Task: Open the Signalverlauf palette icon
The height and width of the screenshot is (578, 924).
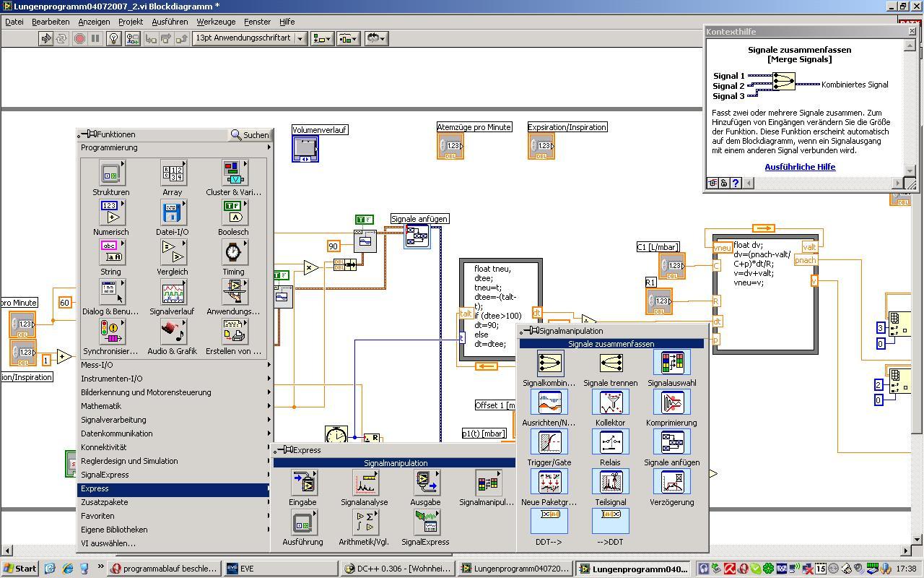Action: (173, 293)
